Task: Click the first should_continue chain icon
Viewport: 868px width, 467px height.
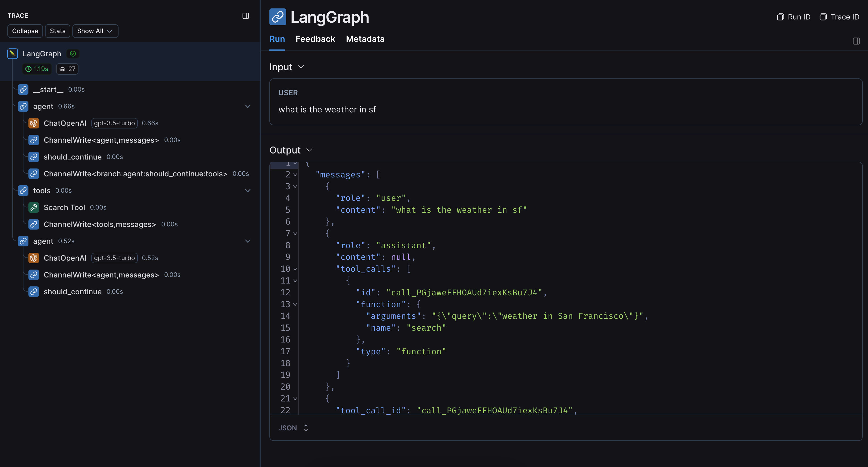Action: [x=34, y=157]
